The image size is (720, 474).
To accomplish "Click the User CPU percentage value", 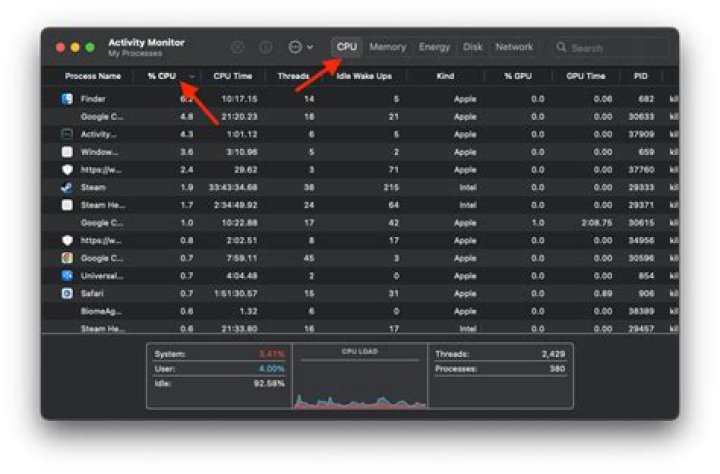I will click(271, 369).
